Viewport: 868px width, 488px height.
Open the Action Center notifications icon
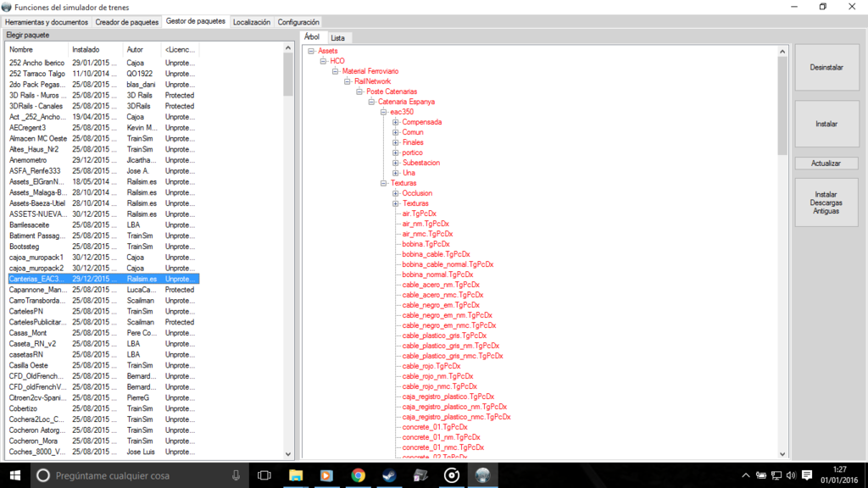tap(807, 475)
